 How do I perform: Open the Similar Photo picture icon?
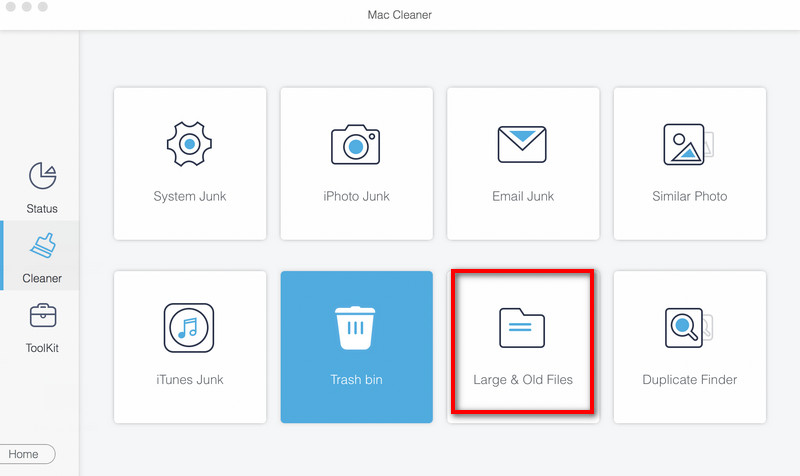pyautogui.click(x=688, y=144)
